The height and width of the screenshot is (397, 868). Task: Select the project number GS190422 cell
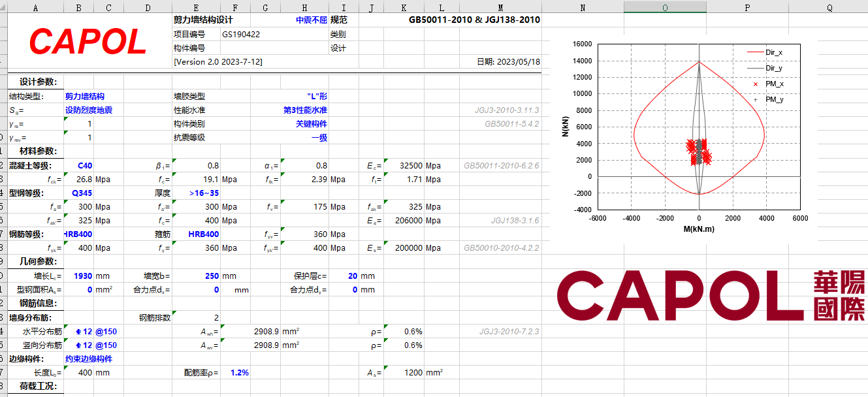[241, 35]
